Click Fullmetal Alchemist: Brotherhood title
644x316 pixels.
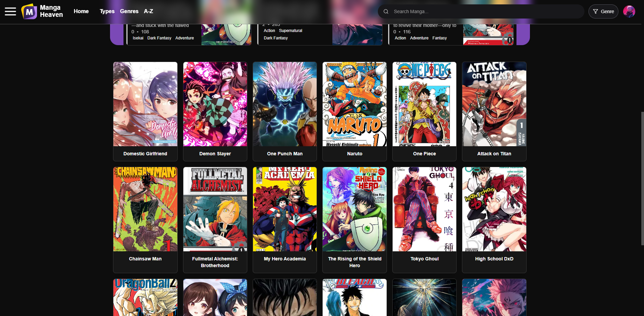click(x=215, y=262)
